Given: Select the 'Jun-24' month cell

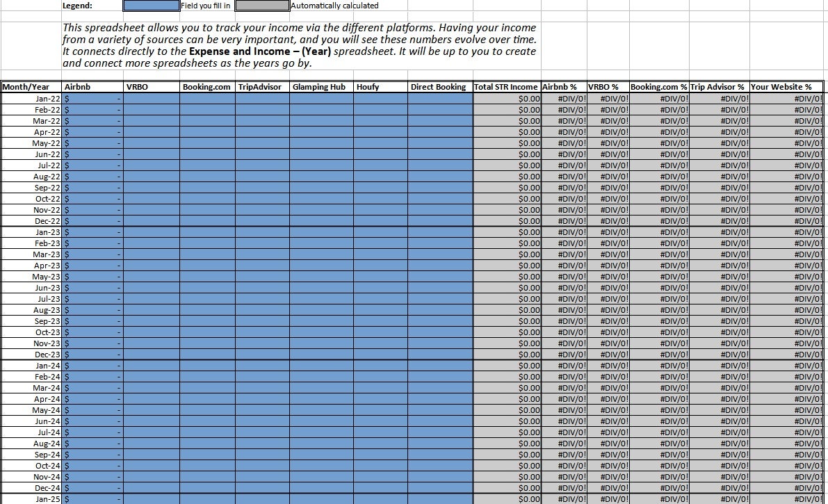Looking at the screenshot, I should [31, 421].
